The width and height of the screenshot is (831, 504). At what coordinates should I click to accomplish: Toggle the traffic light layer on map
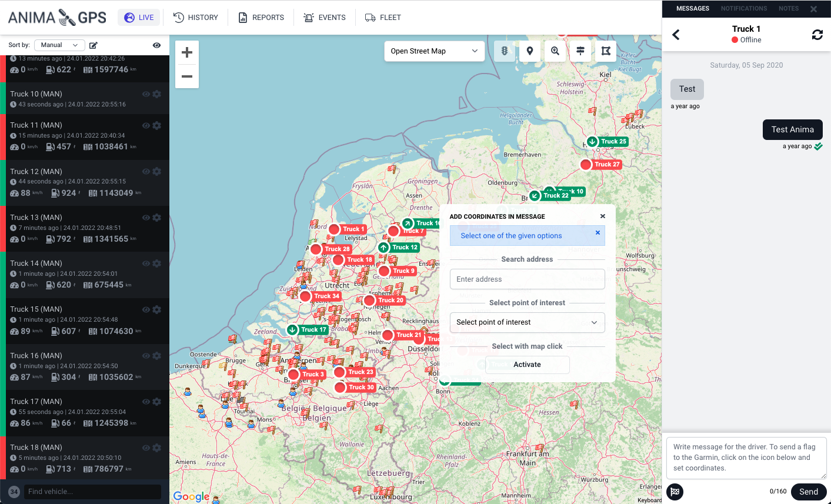click(x=504, y=51)
